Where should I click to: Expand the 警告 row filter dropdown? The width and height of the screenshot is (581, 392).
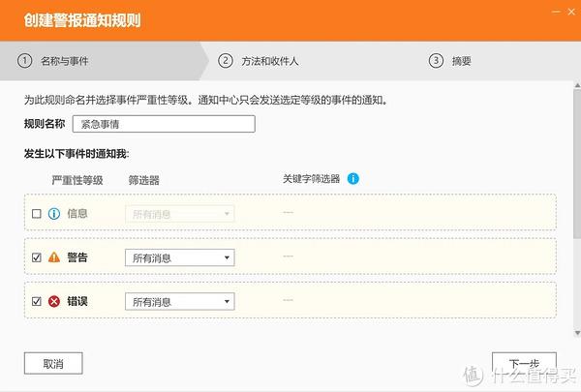pos(179,257)
